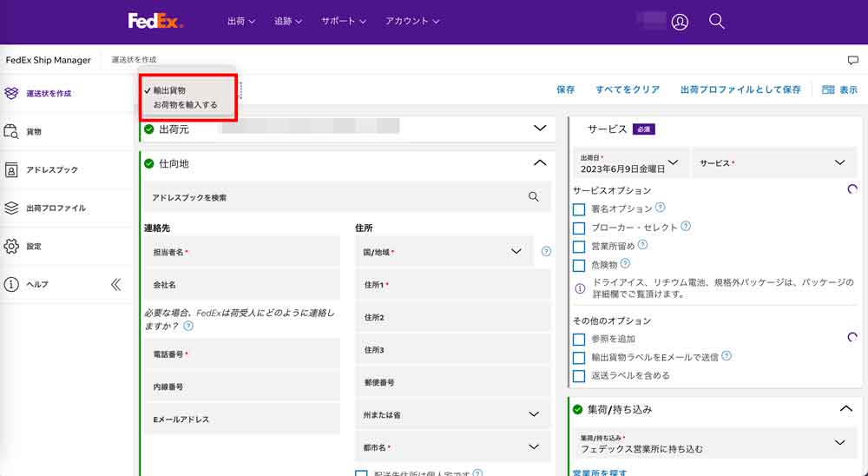
Task: Click the 表示 layout icon
Action: click(828, 89)
